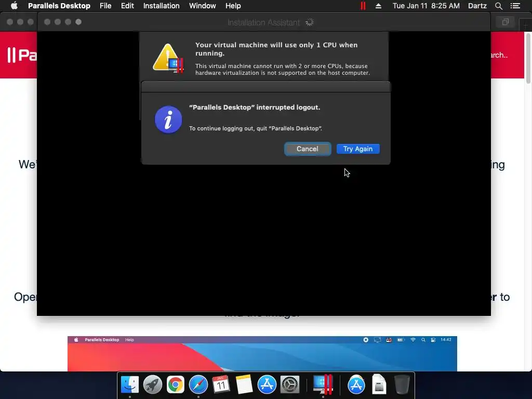
Task: Click the warning icon in CPU alert
Action: tap(168, 58)
